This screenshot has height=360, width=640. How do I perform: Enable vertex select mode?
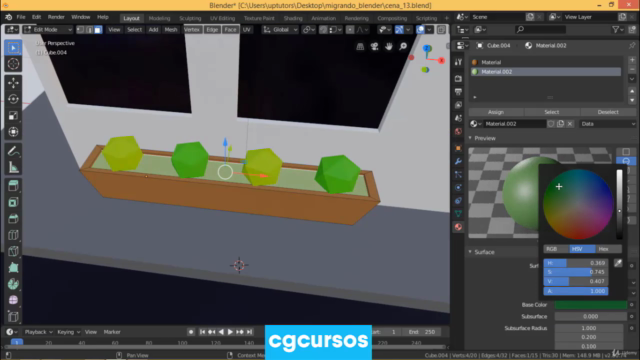[80, 30]
